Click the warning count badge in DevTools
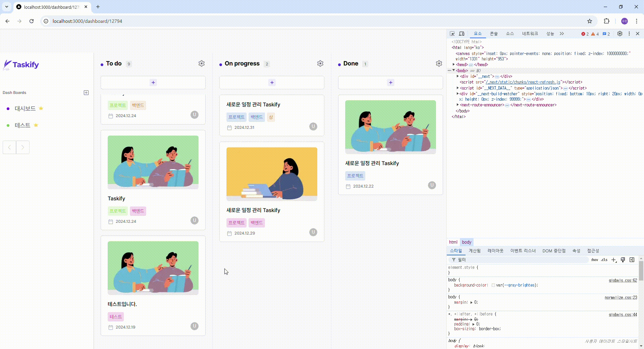Image resolution: width=644 pixels, height=349 pixels. click(595, 34)
